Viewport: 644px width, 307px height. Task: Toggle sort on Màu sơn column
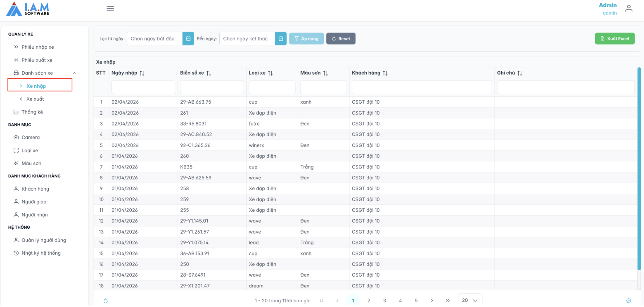(x=325, y=73)
